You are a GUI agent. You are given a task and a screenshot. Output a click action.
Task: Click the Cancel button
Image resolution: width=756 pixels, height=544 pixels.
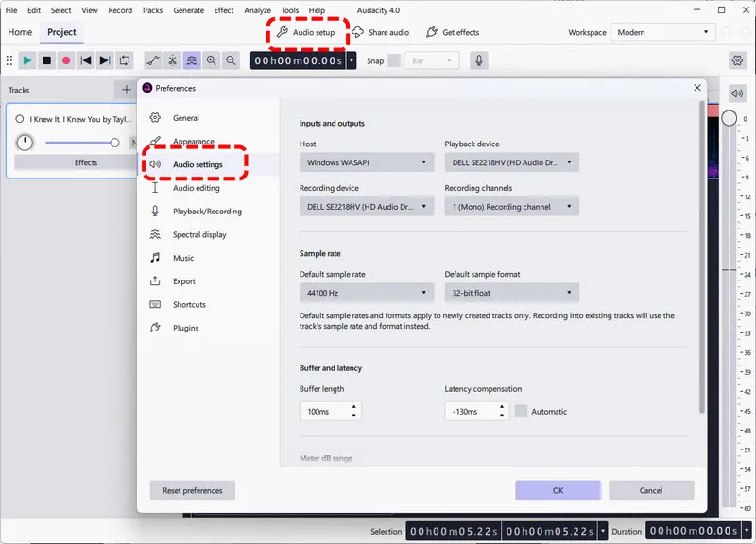(x=651, y=490)
